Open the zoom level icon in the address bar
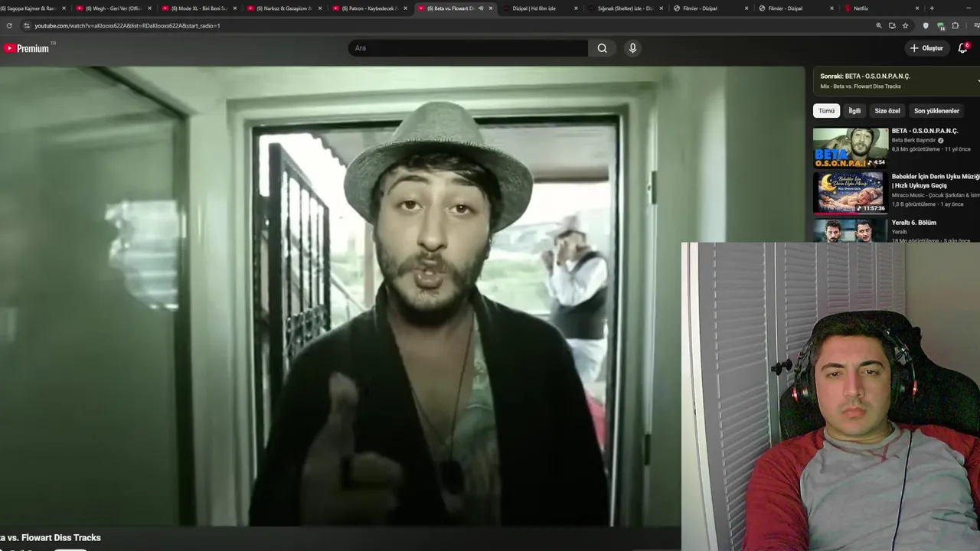Viewport: 980px width, 551px height. coord(879,25)
